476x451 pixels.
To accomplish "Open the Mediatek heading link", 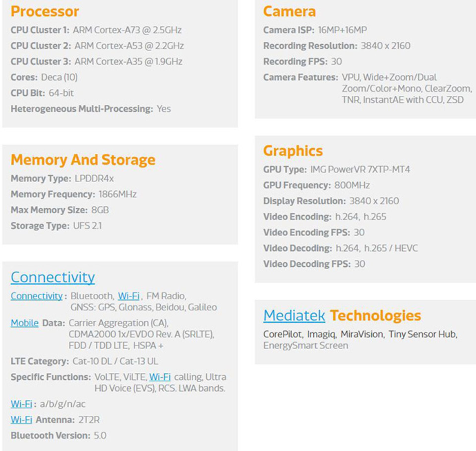I will tap(294, 315).
